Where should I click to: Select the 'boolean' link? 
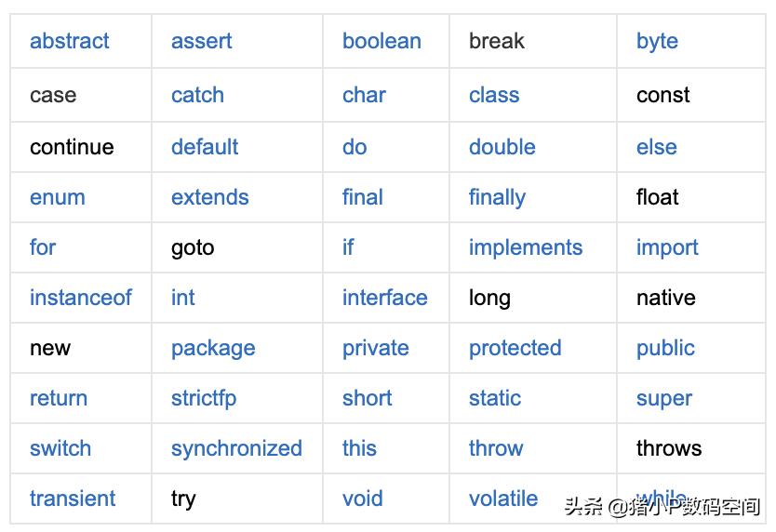click(381, 41)
